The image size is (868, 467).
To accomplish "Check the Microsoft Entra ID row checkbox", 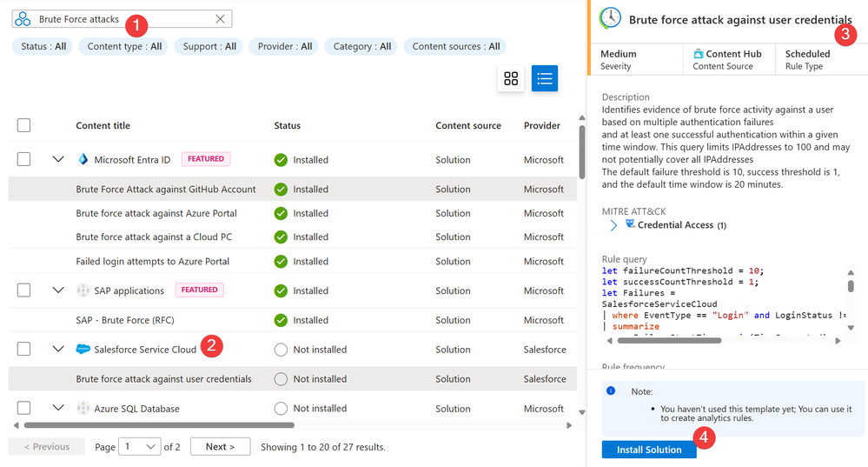I will tap(23, 159).
